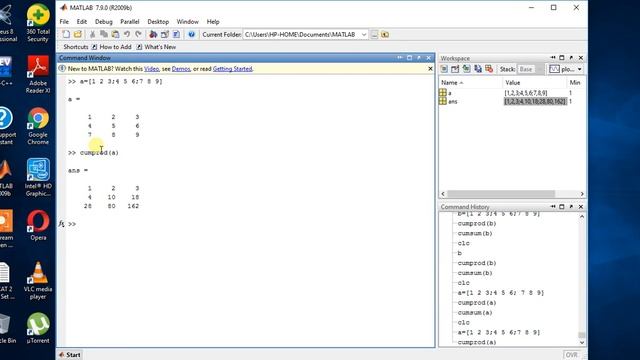Open the Parallel menu
This screenshot has width=640, height=360.
click(130, 22)
